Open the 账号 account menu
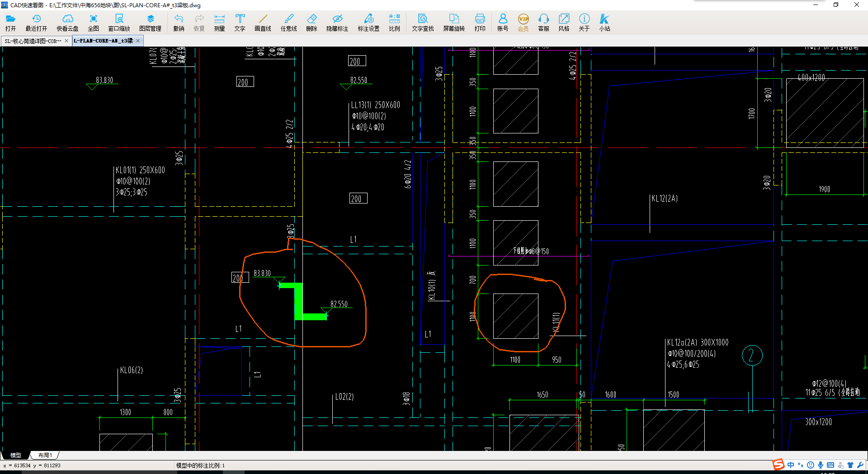Image resolution: width=868 pixels, height=474 pixels. (x=503, y=22)
